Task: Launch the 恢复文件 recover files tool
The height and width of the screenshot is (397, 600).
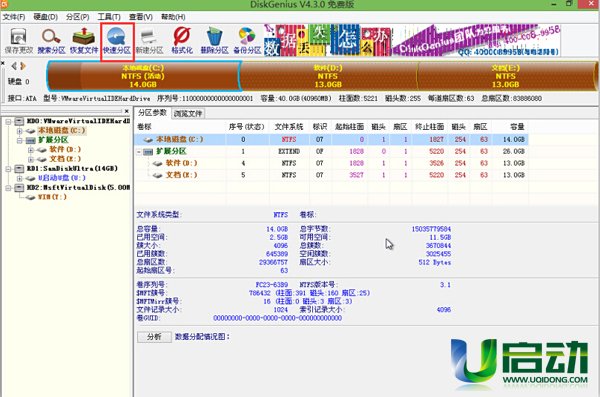Action: coord(84,41)
